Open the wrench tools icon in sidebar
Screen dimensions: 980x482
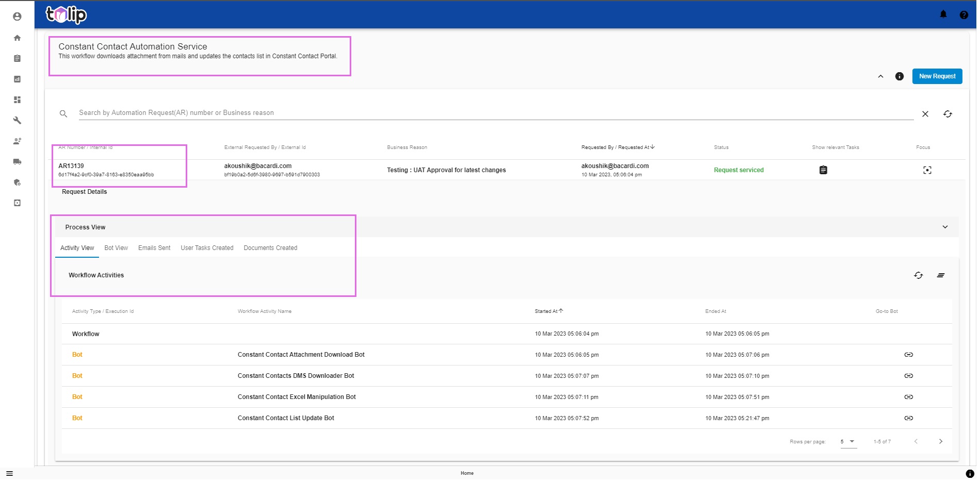click(x=17, y=120)
